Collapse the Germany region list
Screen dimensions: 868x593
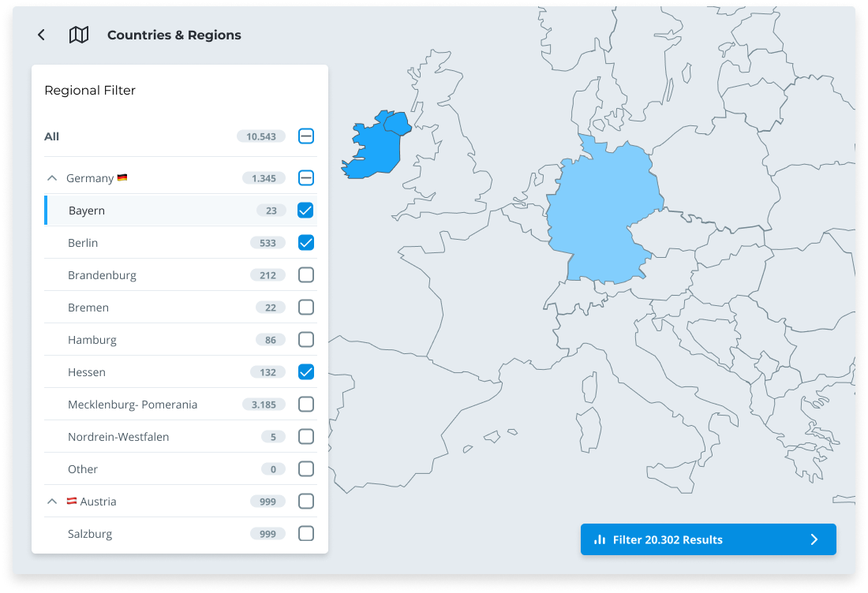pos(51,177)
